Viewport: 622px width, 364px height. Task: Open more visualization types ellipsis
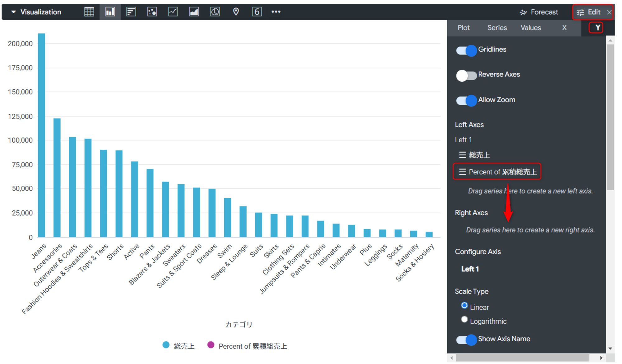276,12
